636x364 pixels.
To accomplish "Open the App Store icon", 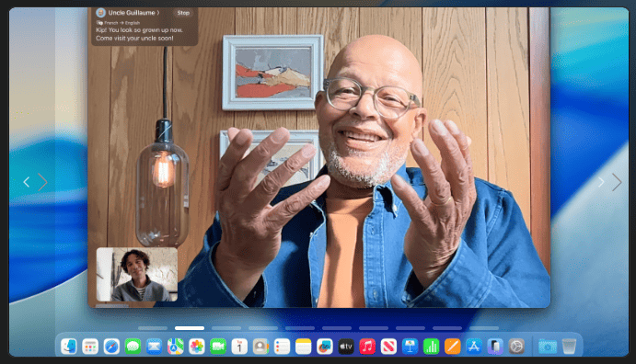I will (x=474, y=347).
